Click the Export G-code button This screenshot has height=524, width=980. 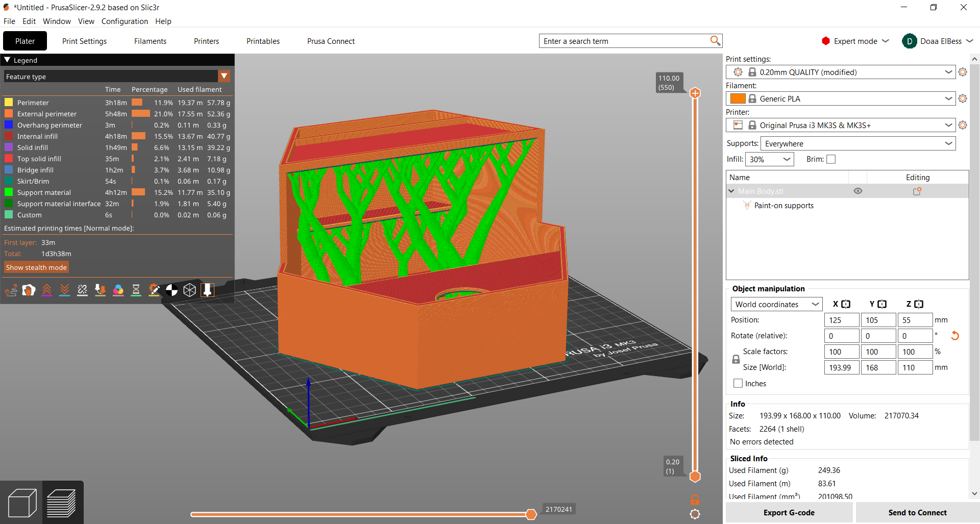[x=789, y=512]
